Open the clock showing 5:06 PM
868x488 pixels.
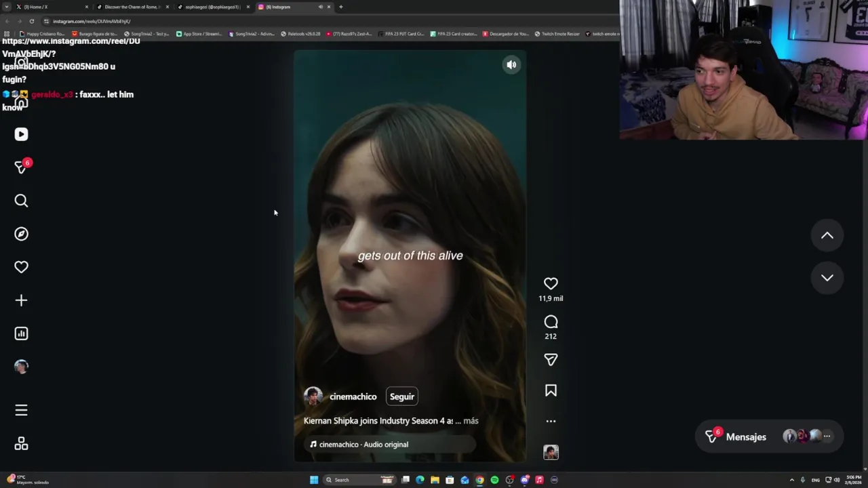click(x=853, y=480)
